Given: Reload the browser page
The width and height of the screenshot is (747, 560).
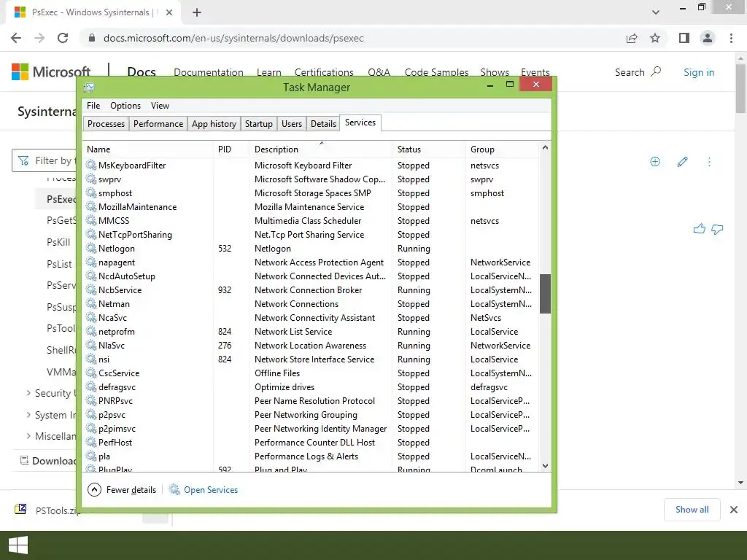Looking at the screenshot, I should tap(63, 38).
